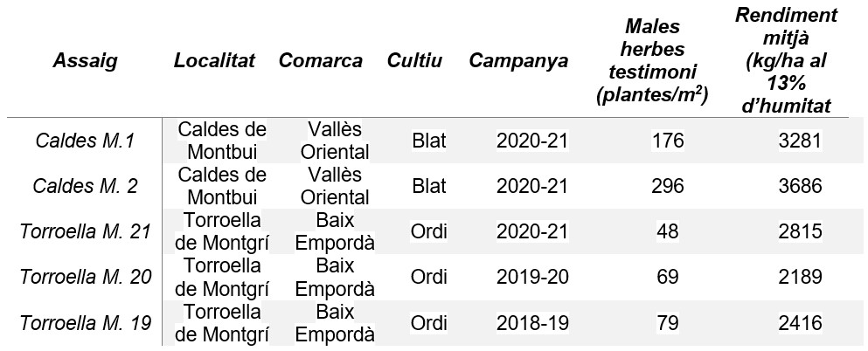Select the Torroella M. 19 row label
This screenshot has height=351, width=868.
point(86,323)
